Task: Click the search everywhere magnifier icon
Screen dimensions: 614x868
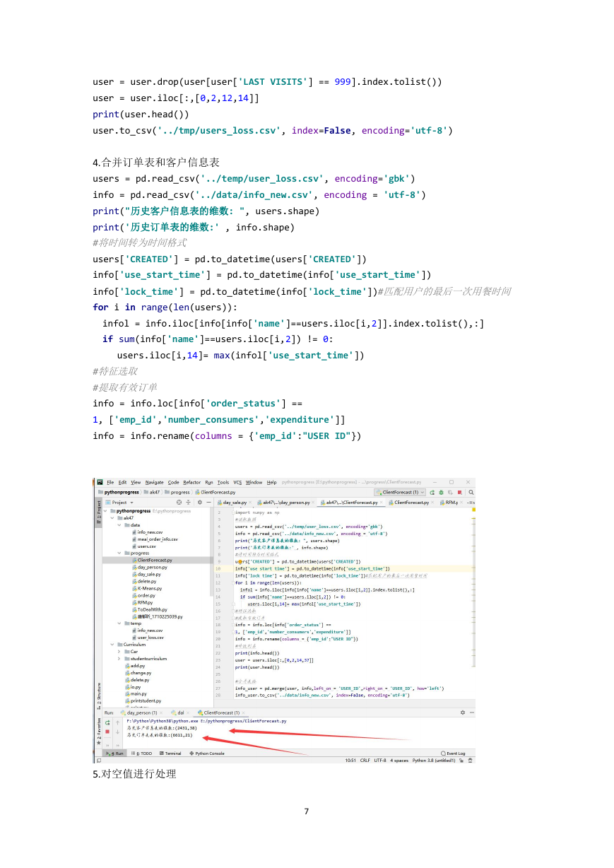Action: [471, 492]
